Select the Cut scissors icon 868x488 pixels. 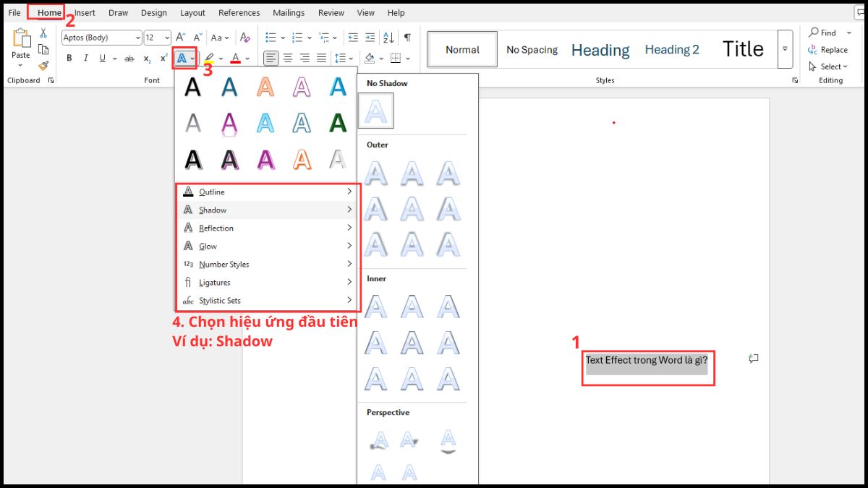(43, 33)
